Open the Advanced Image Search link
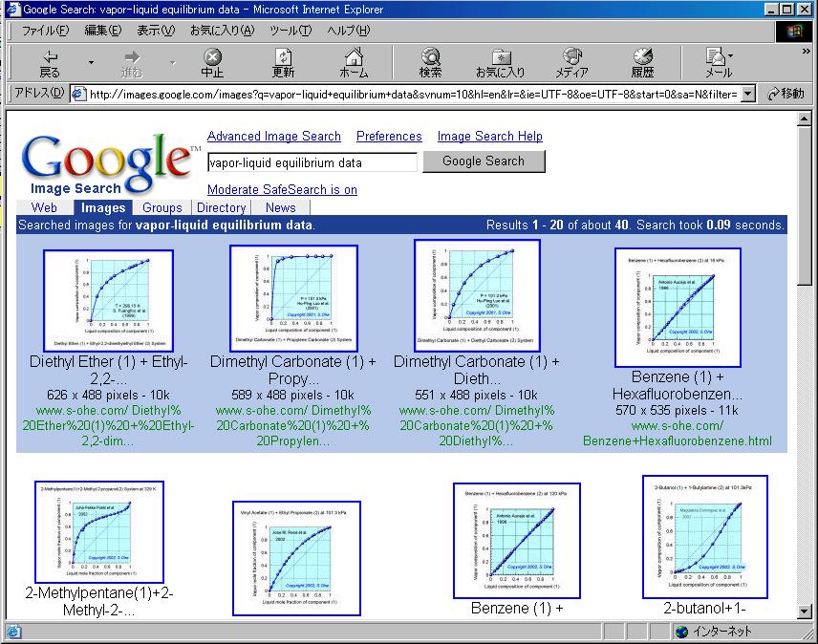818x644 pixels. point(274,137)
